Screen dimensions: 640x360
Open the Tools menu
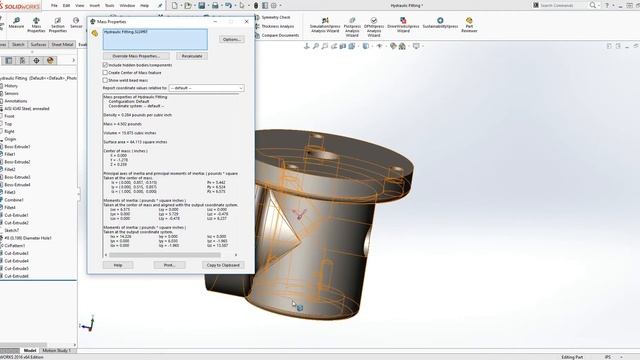coord(110,6)
